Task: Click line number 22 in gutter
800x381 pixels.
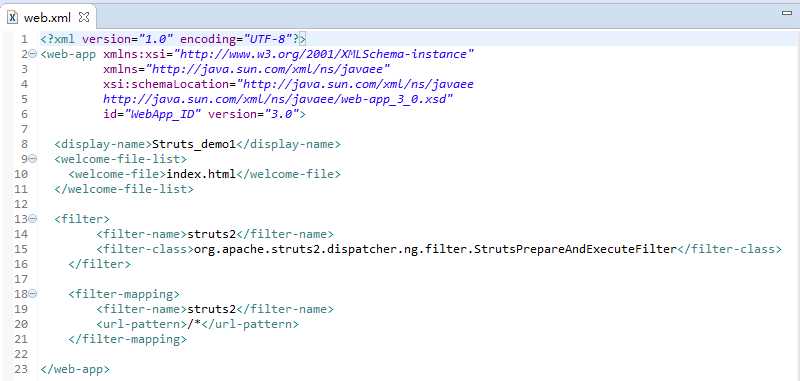Action: [x=21, y=354]
